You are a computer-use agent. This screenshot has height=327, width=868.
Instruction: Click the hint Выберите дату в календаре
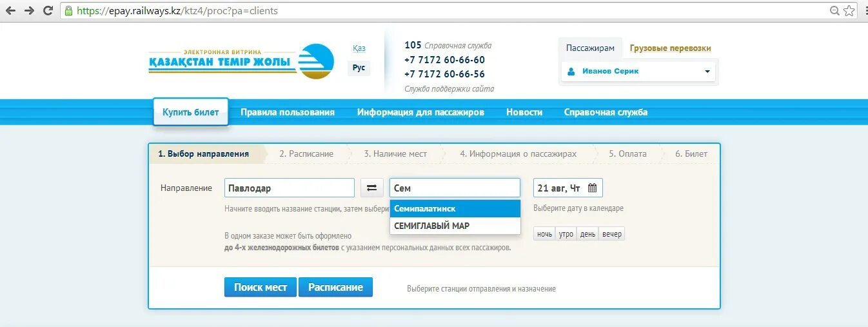pos(578,208)
